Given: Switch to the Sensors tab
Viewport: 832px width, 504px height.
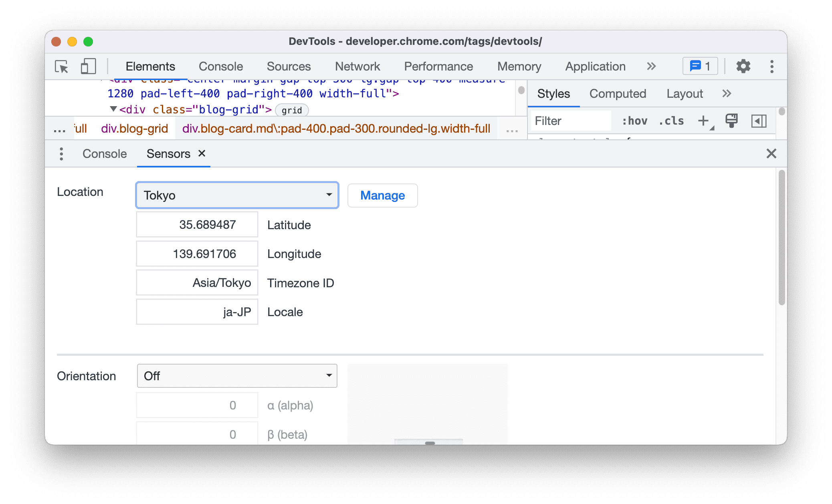Looking at the screenshot, I should click(168, 153).
